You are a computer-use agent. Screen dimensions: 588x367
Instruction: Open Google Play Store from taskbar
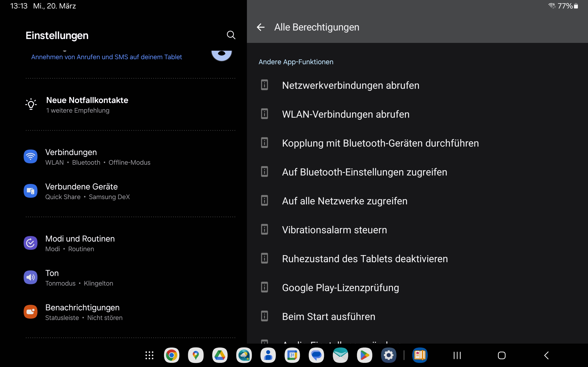[365, 355]
